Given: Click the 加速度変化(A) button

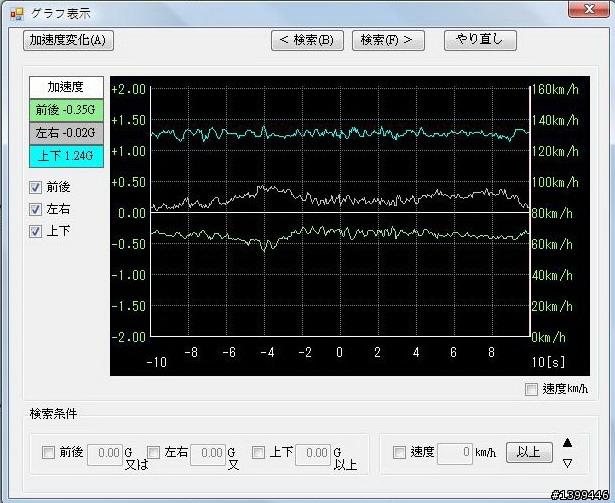Looking at the screenshot, I should click(68, 40).
